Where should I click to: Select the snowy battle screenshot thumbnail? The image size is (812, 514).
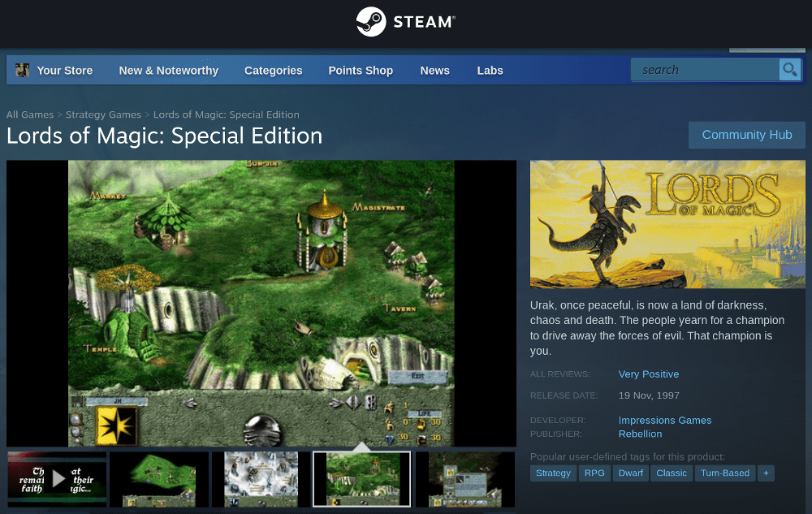pyautogui.click(x=261, y=479)
